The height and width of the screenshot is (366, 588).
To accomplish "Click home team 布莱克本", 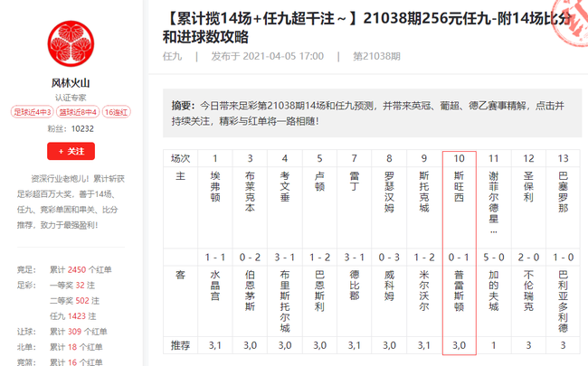I will [250, 192].
